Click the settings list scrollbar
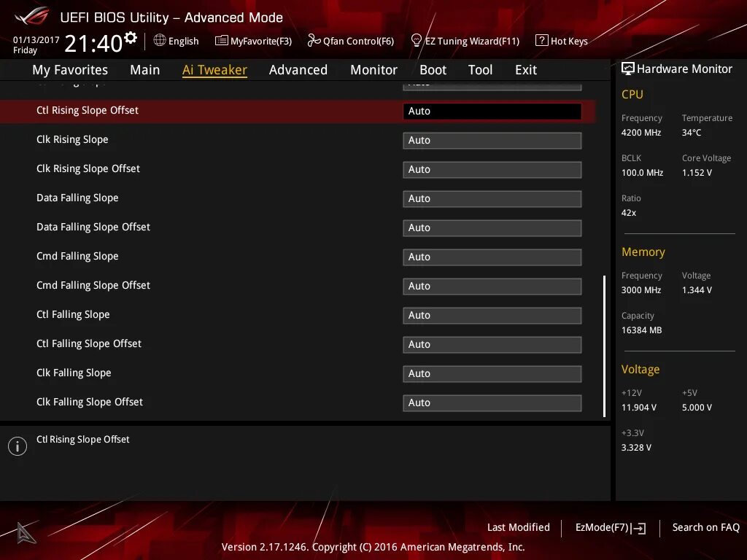 pyautogui.click(x=604, y=346)
